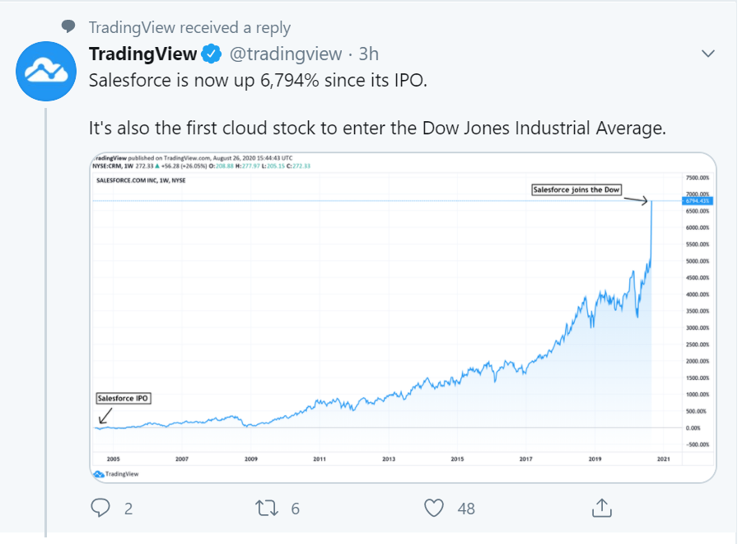Click the 'Salesforce joins the Dow' annotation
Screen dimensions: 756x544
(x=578, y=190)
